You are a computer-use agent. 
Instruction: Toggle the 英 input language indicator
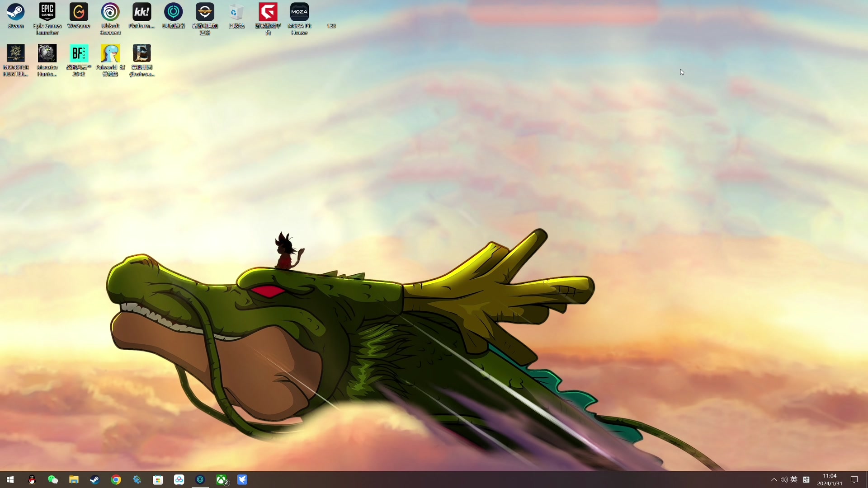794,480
